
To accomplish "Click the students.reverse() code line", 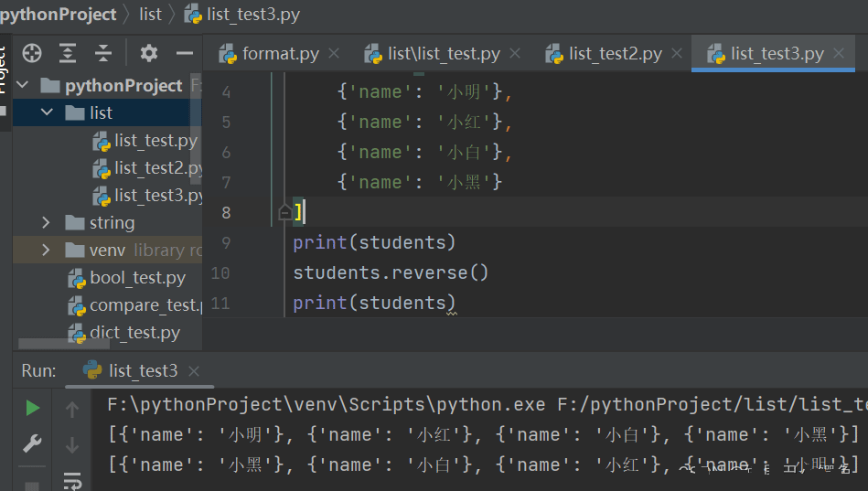I will [391, 272].
